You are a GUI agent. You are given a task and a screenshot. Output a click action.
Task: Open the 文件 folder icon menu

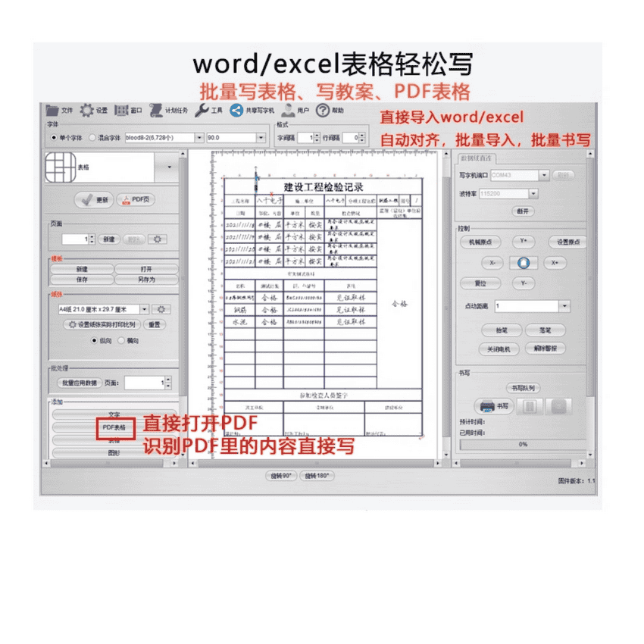(x=59, y=110)
